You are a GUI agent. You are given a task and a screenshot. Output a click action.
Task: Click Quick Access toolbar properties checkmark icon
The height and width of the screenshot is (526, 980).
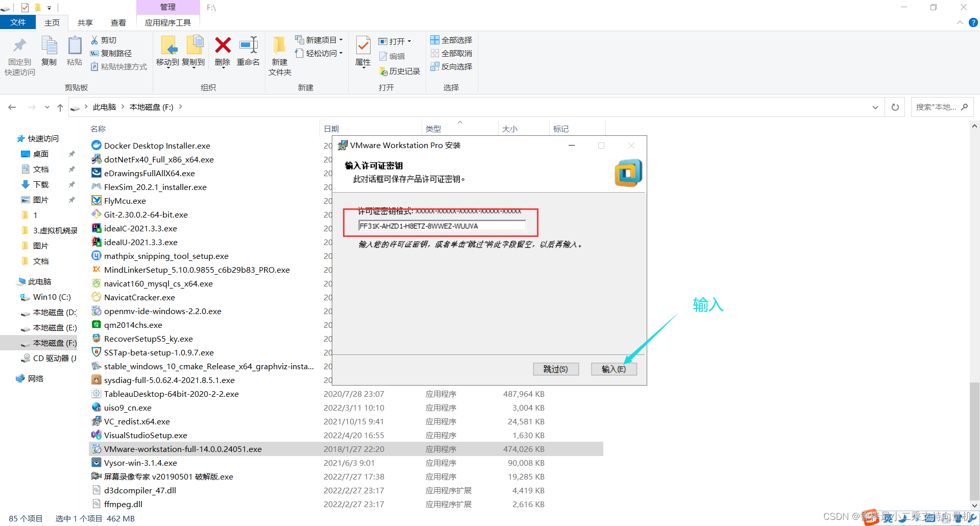(x=25, y=7)
